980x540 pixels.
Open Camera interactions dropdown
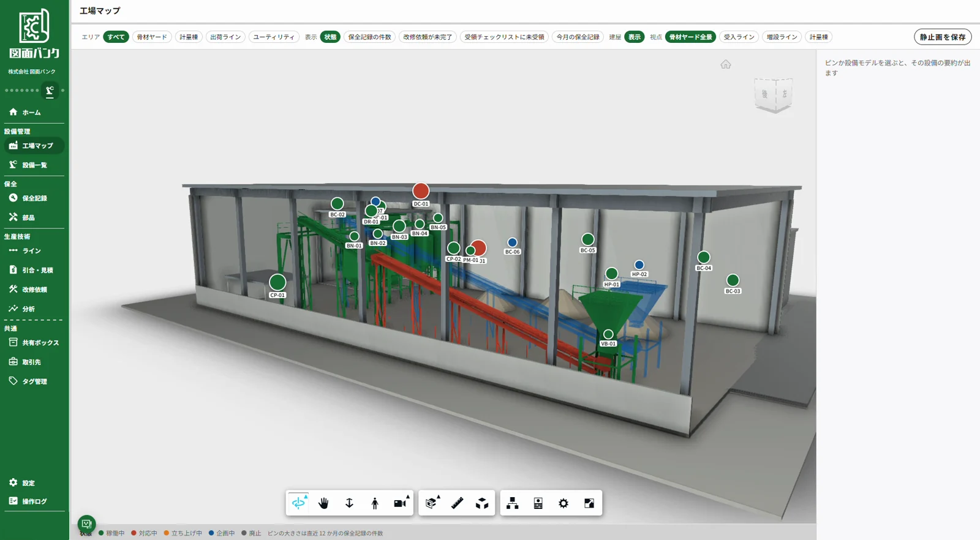click(x=408, y=497)
